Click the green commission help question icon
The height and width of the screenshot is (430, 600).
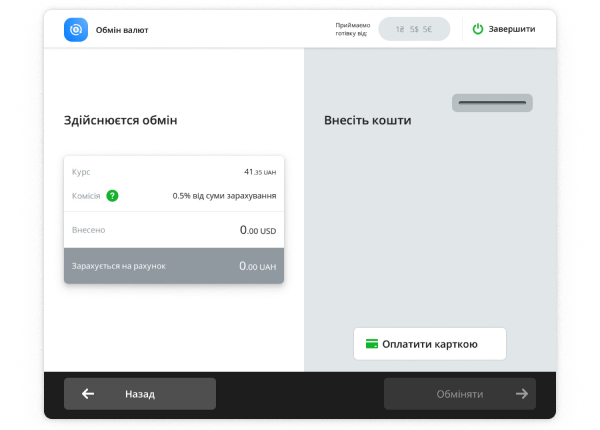click(x=112, y=195)
